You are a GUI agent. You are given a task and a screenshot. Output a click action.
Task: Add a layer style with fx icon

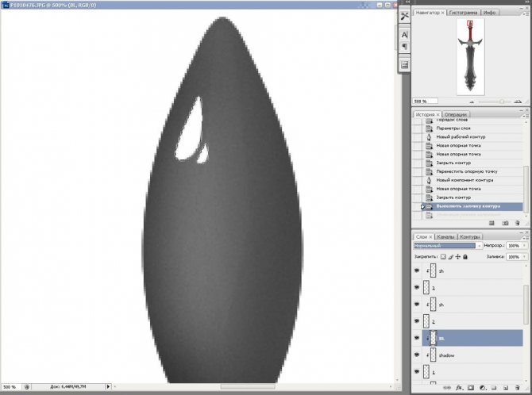459,388
